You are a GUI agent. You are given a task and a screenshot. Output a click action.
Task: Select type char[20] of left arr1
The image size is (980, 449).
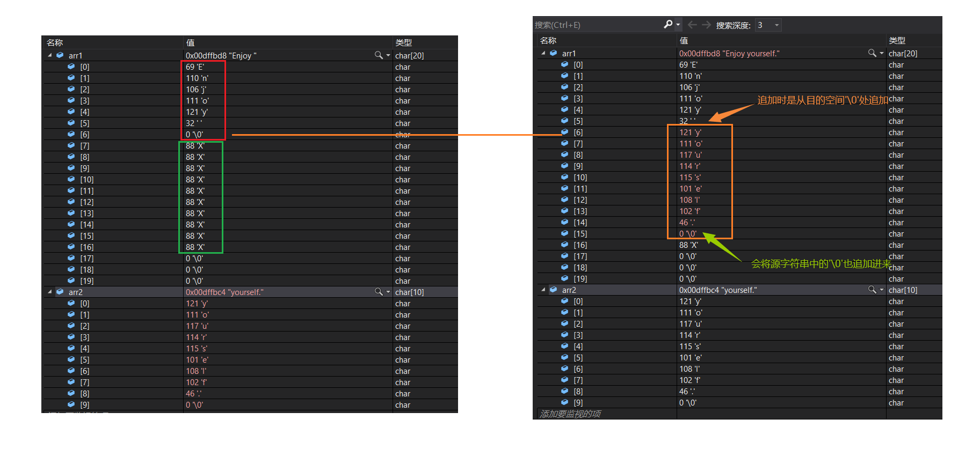(410, 55)
